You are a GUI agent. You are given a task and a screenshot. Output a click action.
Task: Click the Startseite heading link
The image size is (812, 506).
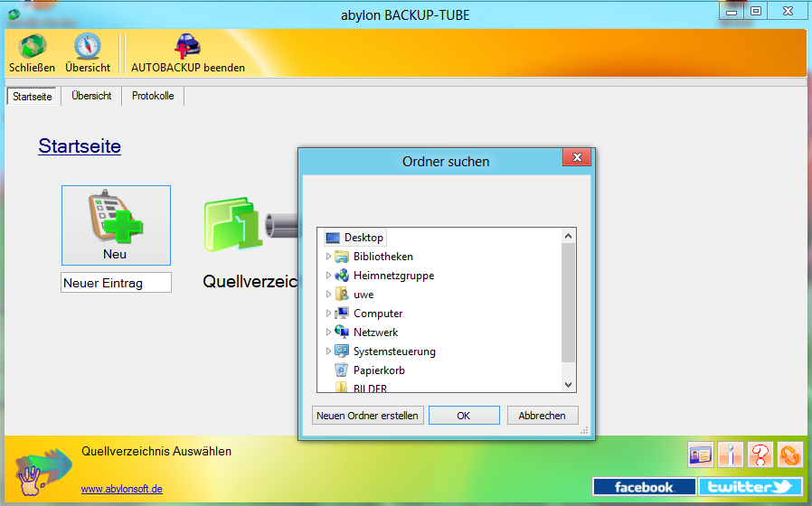(x=80, y=145)
